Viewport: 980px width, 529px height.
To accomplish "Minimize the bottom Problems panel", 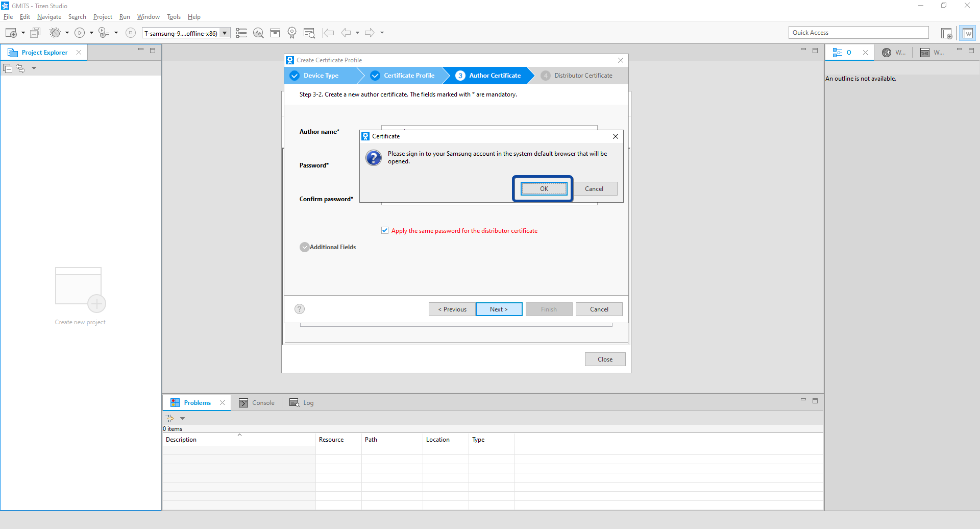I will click(803, 400).
